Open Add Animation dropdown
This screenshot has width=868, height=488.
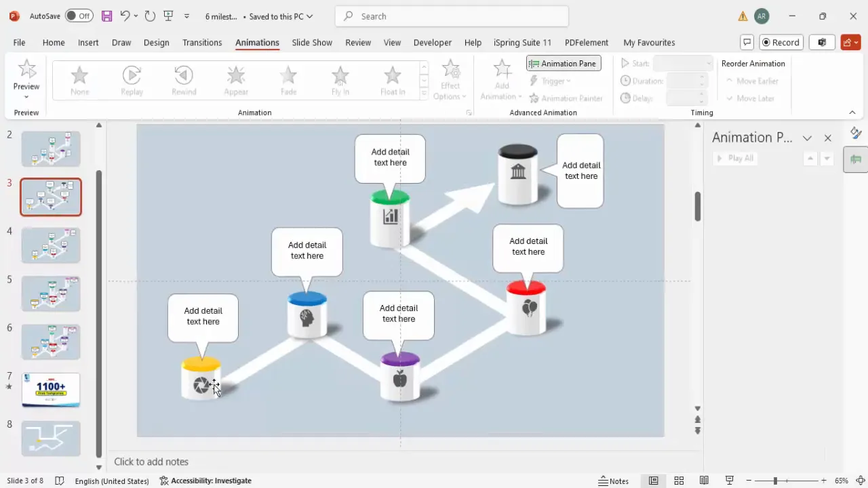point(502,81)
